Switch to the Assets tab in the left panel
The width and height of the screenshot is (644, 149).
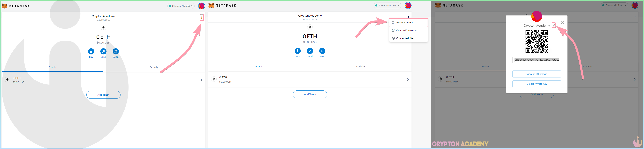pos(52,67)
